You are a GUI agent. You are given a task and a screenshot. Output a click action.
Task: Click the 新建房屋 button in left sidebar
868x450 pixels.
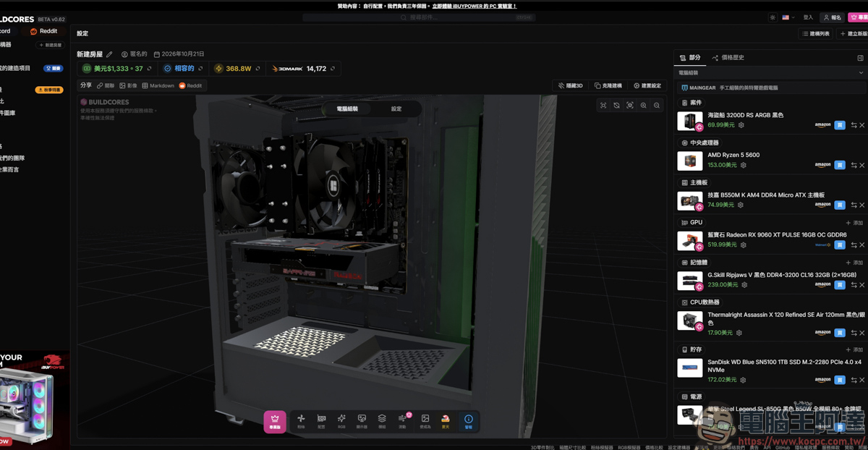[50, 45]
